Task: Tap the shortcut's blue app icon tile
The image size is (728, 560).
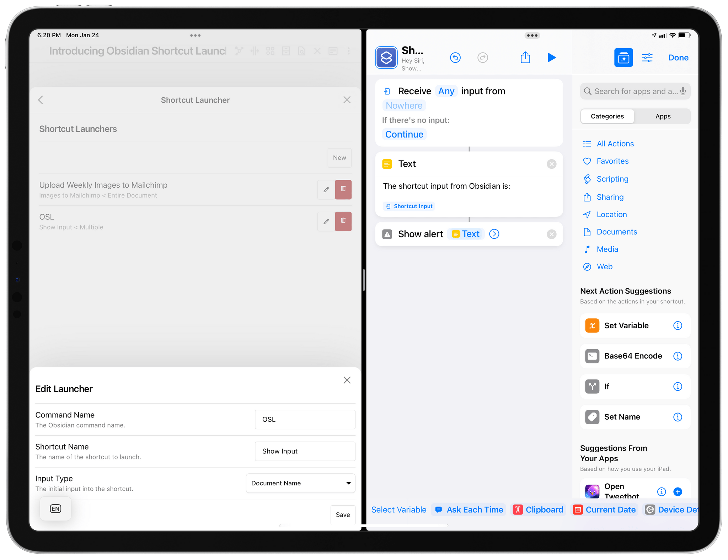Action: pyautogui.click(x=386, y=57)
